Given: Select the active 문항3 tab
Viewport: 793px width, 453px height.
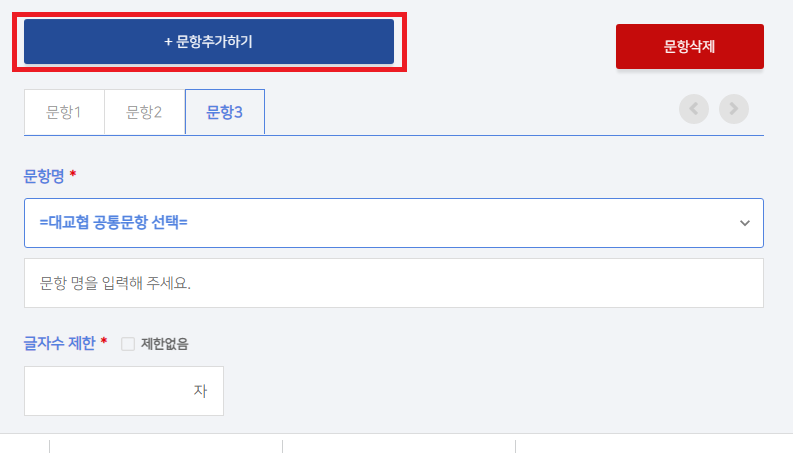Looking at the screenshot, I should pyautogui.click(x=225, y=112).
